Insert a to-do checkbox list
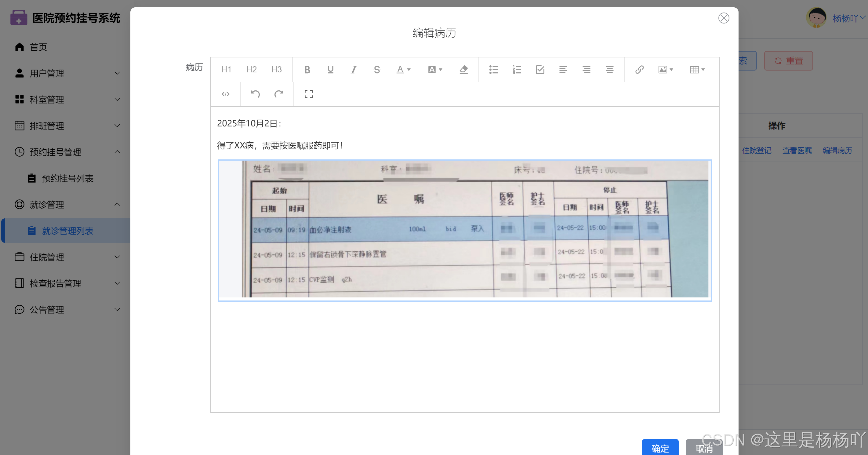 click(x=540, y=70)
